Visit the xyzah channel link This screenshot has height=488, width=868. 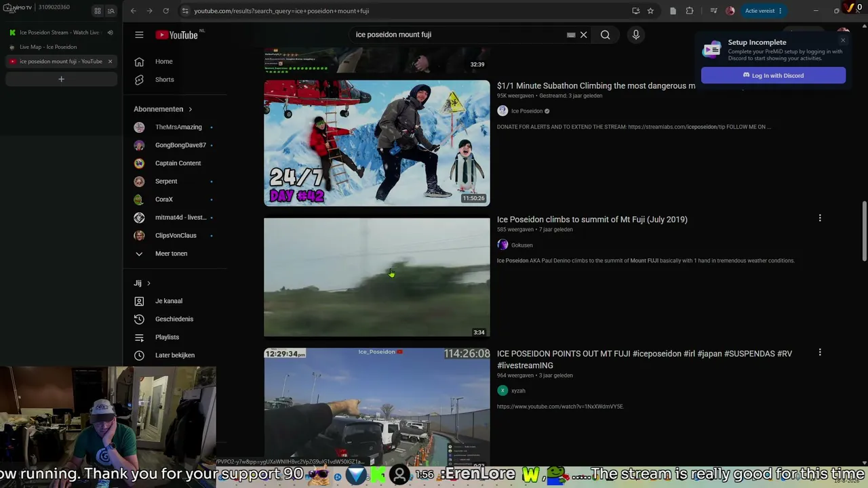pyautogui.click(x=518, y=391)
